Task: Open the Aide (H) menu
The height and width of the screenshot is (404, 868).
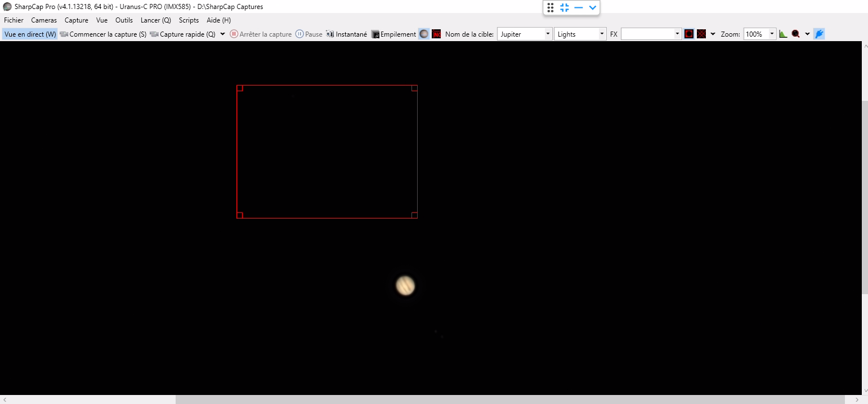Action: (219, 20)
